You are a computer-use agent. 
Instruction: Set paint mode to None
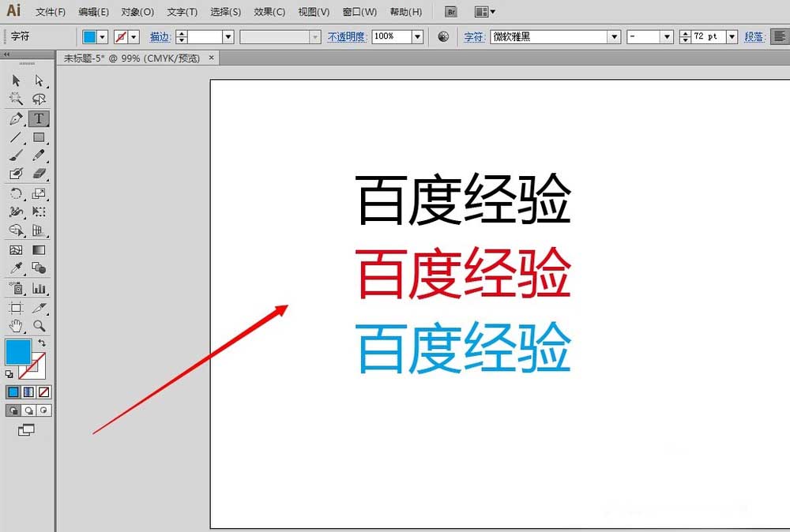43,392
